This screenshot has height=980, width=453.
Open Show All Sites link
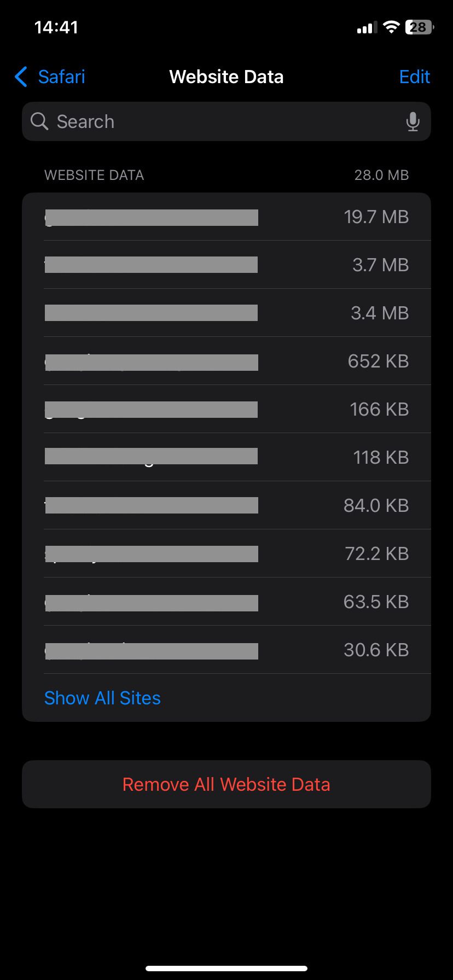[x=102, y=698]
